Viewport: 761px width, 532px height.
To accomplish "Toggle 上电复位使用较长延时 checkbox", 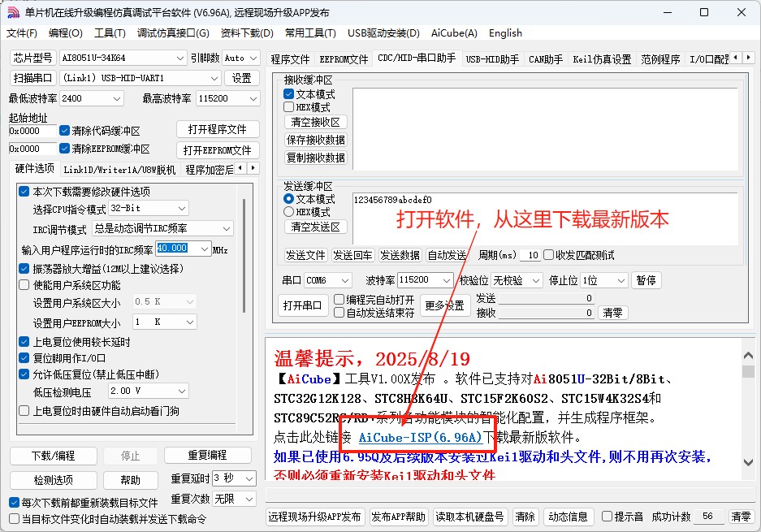I will click(x=24, y=342).
